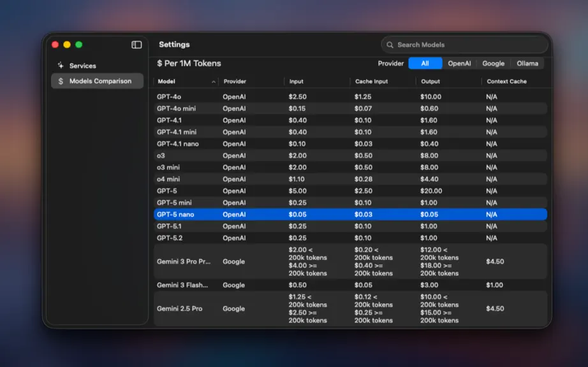Click the $4.50 context cache for Gemini 2.5 Pro
The width and height of the screenshot is (588, 367).
pyautogui.click(x=495, y=308)
